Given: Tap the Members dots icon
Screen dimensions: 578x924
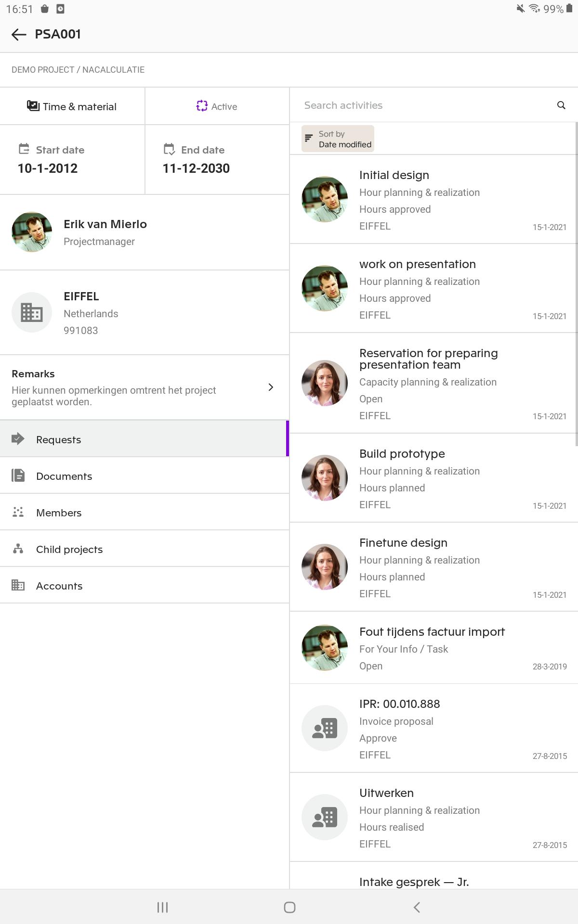Looking at the screenshot, I should 18,512.
